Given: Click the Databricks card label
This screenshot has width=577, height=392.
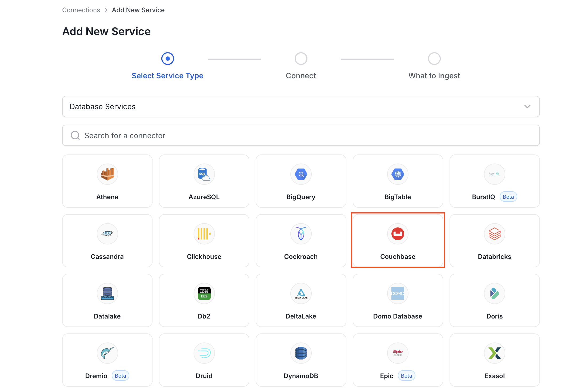Looking at the screenshot, I should (494, 256).
